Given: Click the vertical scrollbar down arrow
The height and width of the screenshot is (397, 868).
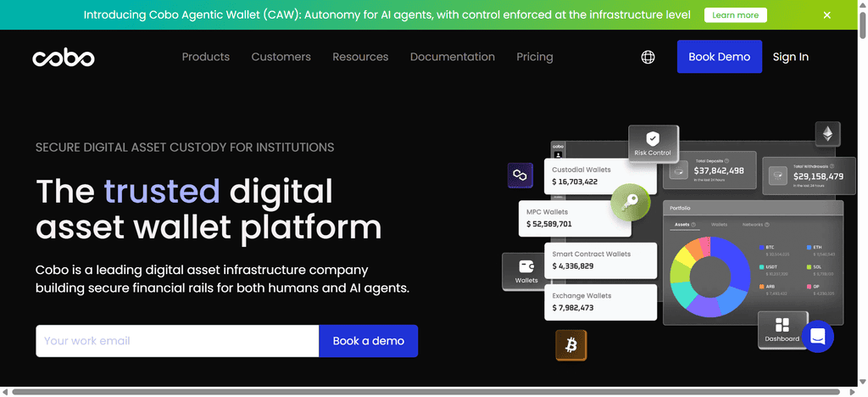Looking at the screenshot, I should (862, 382).
